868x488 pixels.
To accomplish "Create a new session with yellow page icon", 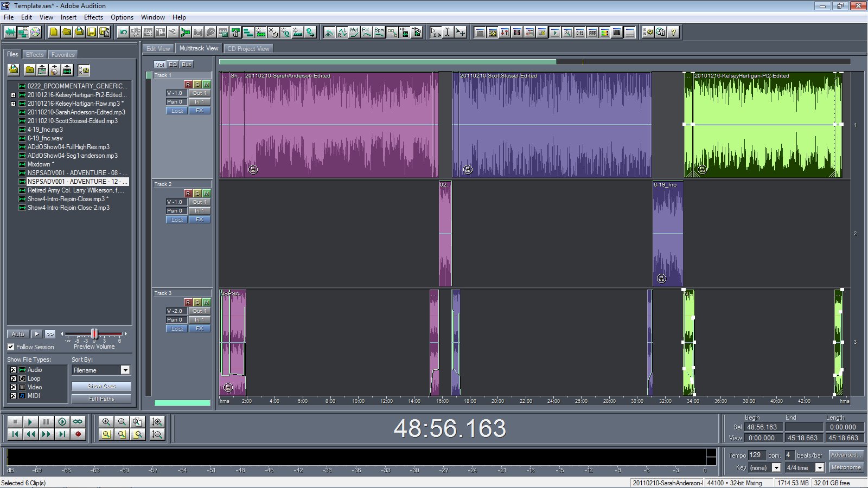I will pyautogui.click(x=54, y=32).
